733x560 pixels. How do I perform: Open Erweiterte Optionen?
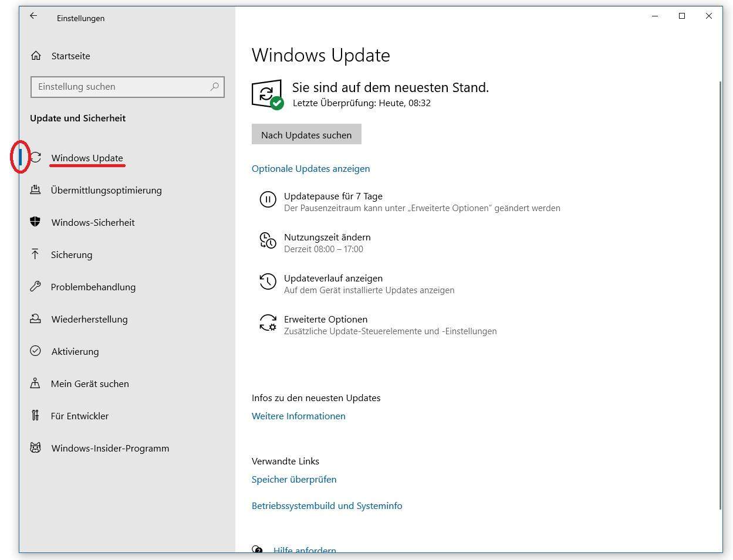coord(326,319)
